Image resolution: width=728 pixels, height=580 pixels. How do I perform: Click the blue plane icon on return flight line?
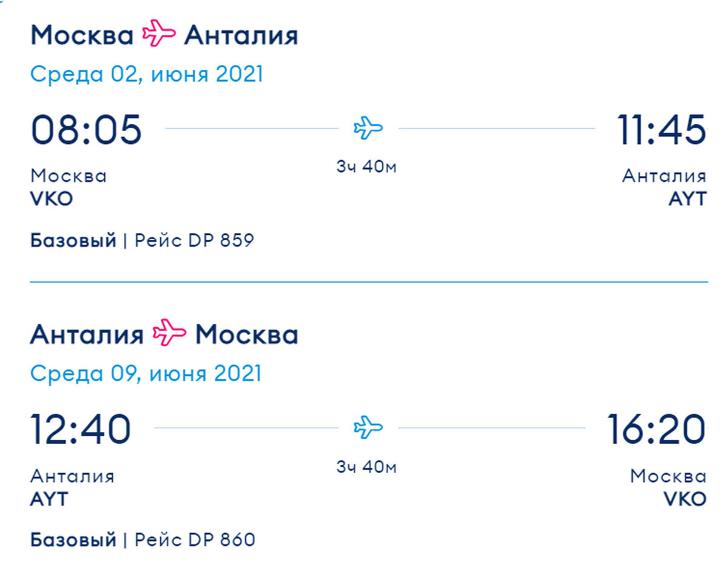368,427
